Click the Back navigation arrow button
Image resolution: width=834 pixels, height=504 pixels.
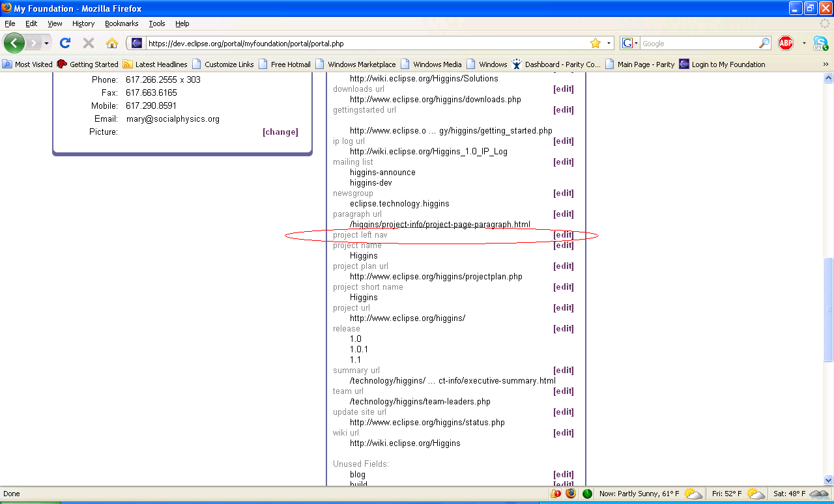coord(14,43)
